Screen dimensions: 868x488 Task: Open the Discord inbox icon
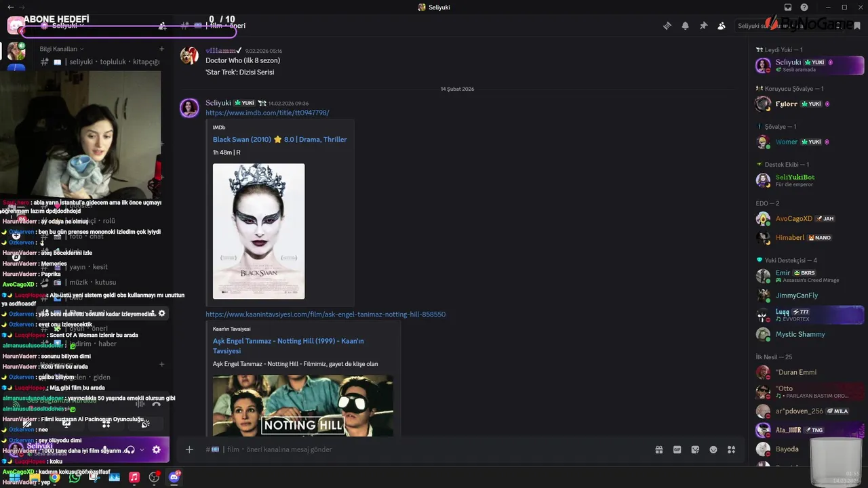(x=788, y=7)
